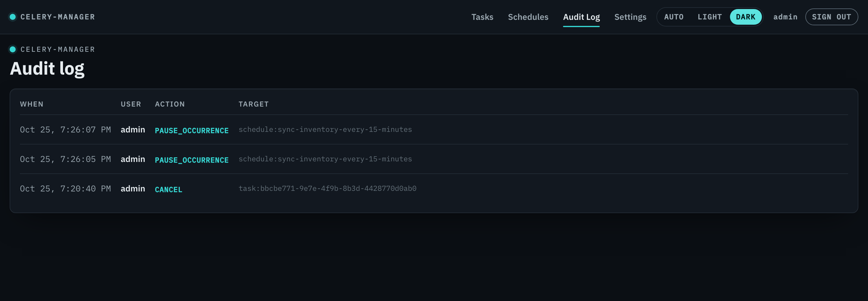Click the CELERY-MANAGER brand text in the top bar
Image resolution: width=868 pixels, height=301 pixels.
click(58, 17)
